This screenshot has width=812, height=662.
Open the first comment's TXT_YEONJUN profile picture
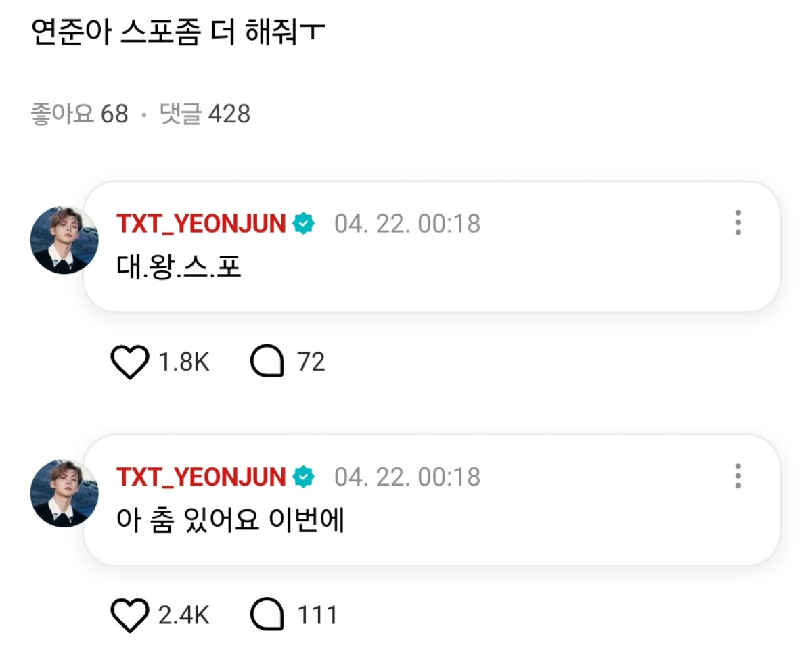coord(64,240)
